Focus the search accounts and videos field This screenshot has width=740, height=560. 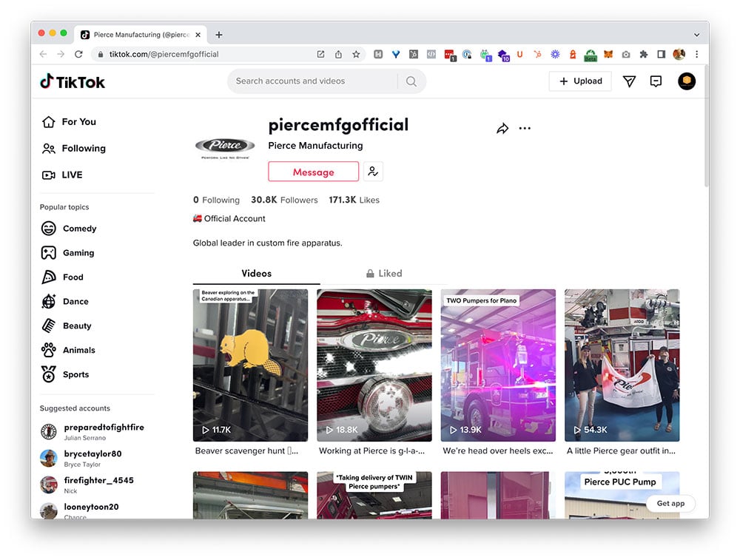312,81
